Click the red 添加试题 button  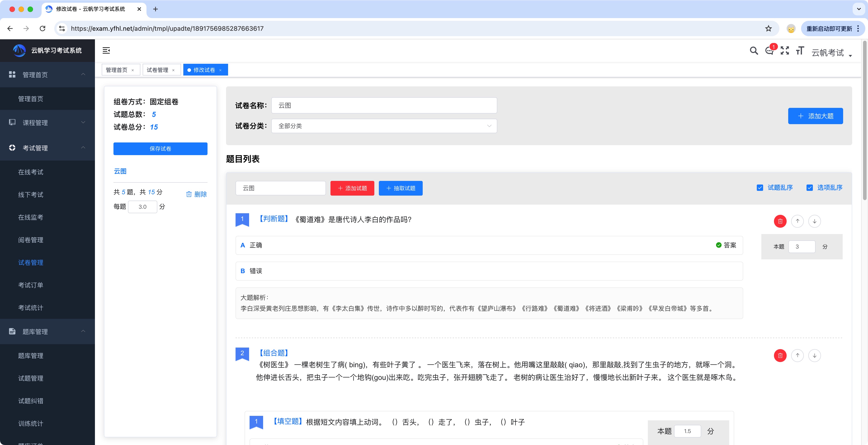click(x=352, y=188)
